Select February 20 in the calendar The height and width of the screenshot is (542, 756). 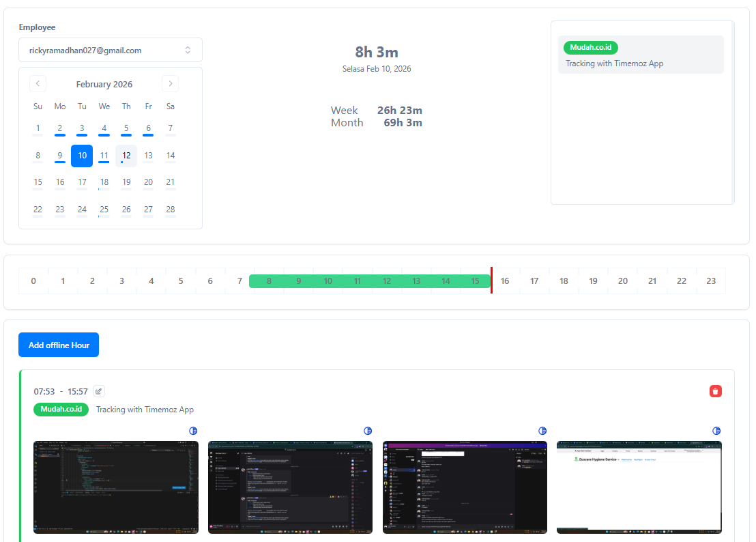point(149,182)
